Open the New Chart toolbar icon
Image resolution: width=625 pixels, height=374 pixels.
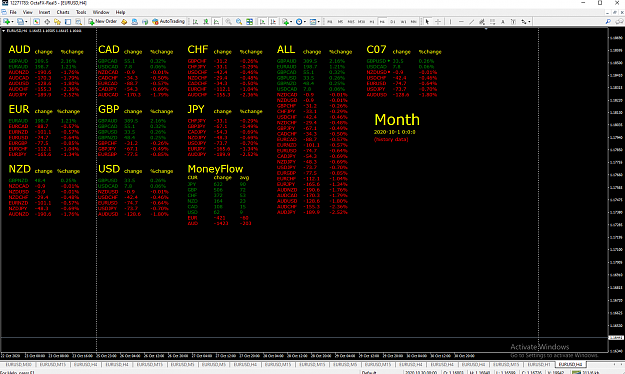pyautogui.click(x=7, y=22)
